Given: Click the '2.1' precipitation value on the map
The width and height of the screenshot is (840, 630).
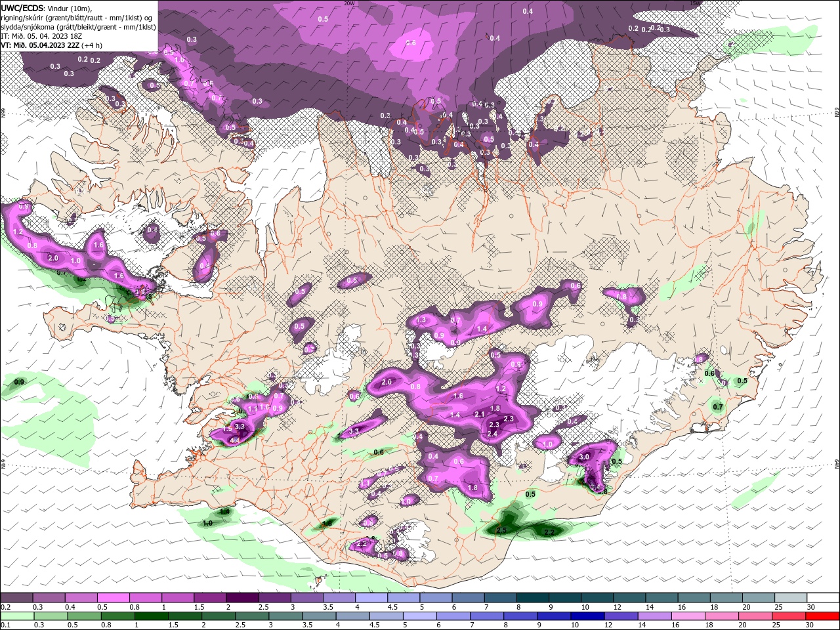Looking at the screenshot, I should 479,414.
